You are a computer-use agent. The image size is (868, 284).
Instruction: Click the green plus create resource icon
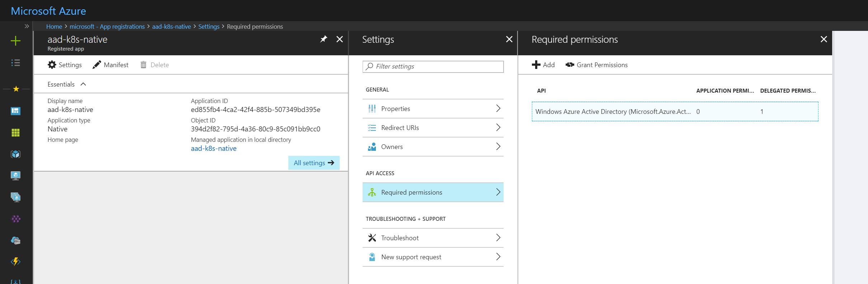coord(15,41)
